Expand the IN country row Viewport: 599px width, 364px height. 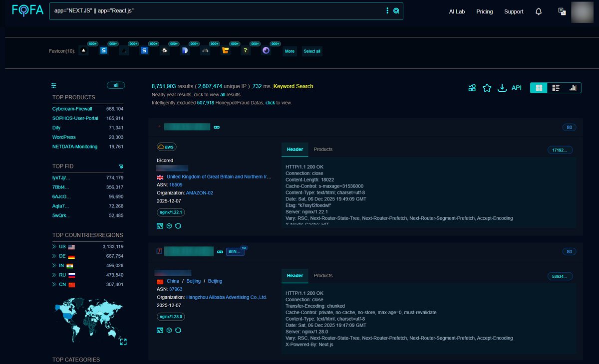pyautogui.click(x=54, y=266)
